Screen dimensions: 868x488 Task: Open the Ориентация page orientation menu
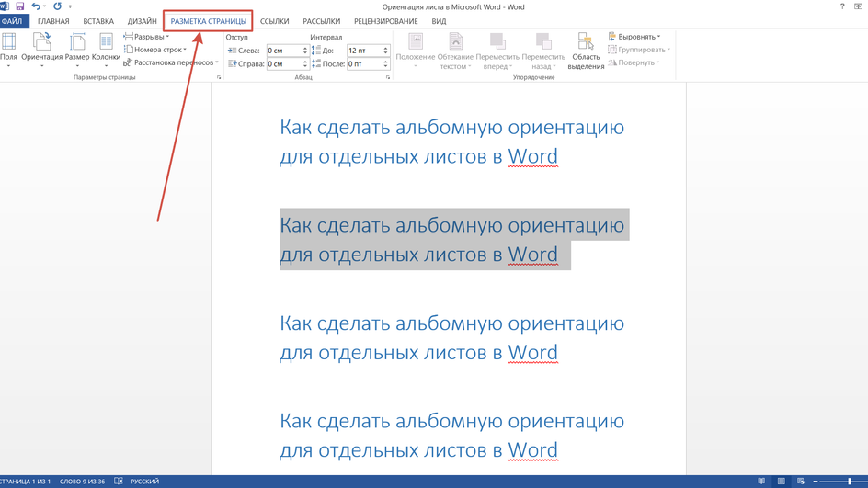coord(42,51)
